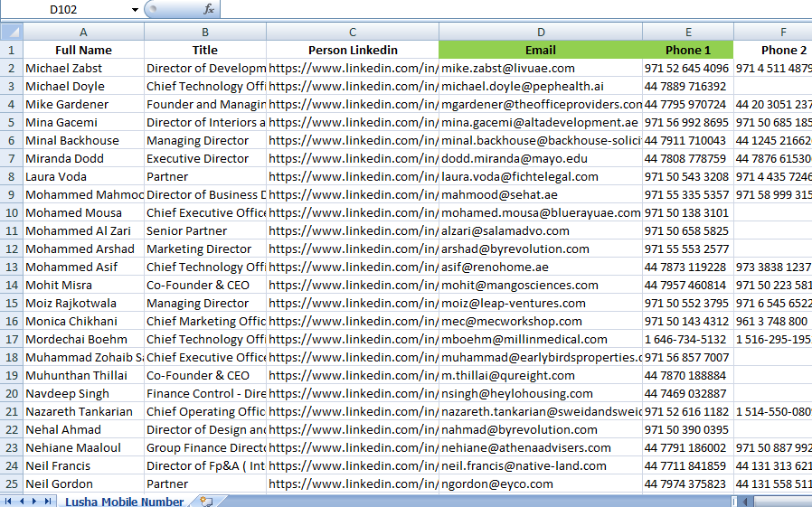Select the mohit@mangosciences.com email cell
The image size is (812, 507).
pyautogui.click(x=541, y=285)
